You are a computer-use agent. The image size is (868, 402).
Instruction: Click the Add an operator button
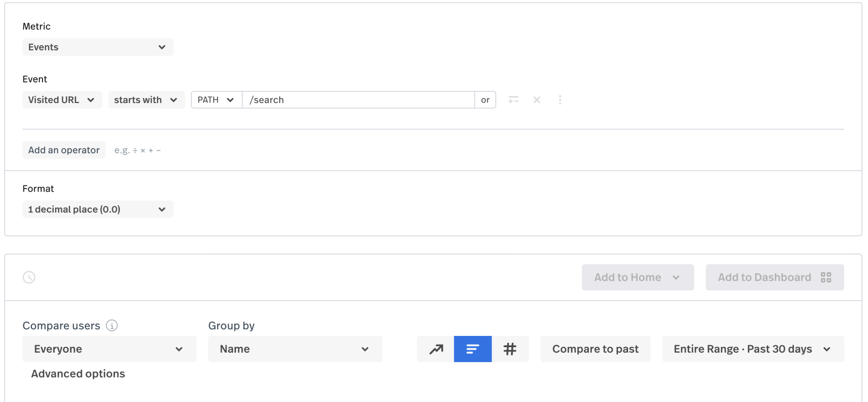coord(64,150)
